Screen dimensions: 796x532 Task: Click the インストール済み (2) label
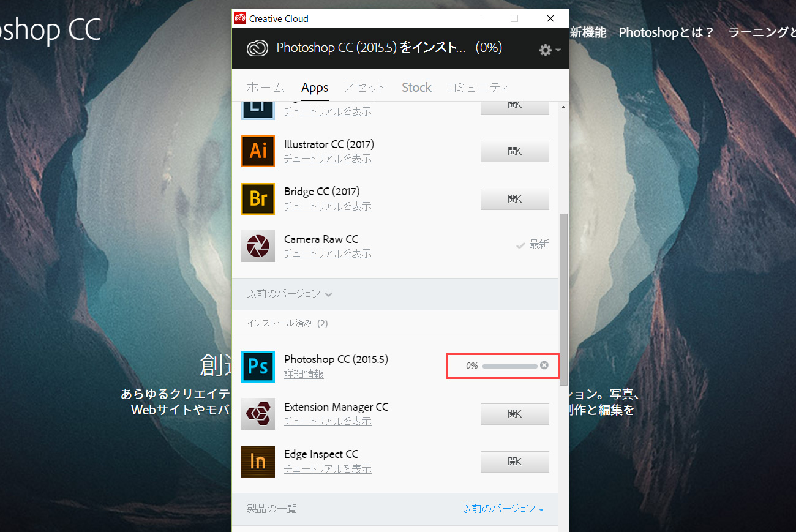[287, 323]
